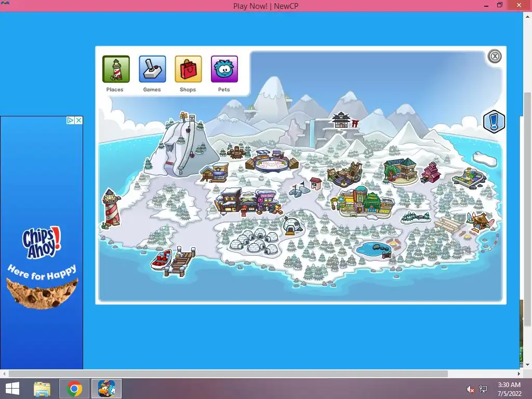Image resolution: width=532 pixels, height=399 pixels.
Task: Close the ad with its X button
Action: click(79, 120)
